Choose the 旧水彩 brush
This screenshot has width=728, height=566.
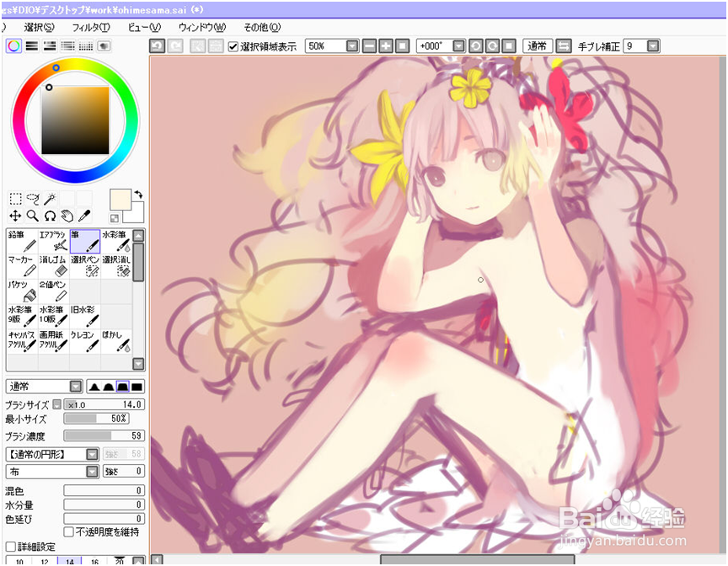(85, 317)
